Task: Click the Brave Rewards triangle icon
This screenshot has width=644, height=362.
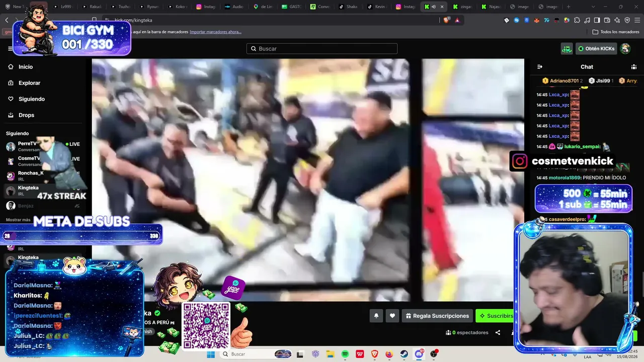Action: pos(457,20)
